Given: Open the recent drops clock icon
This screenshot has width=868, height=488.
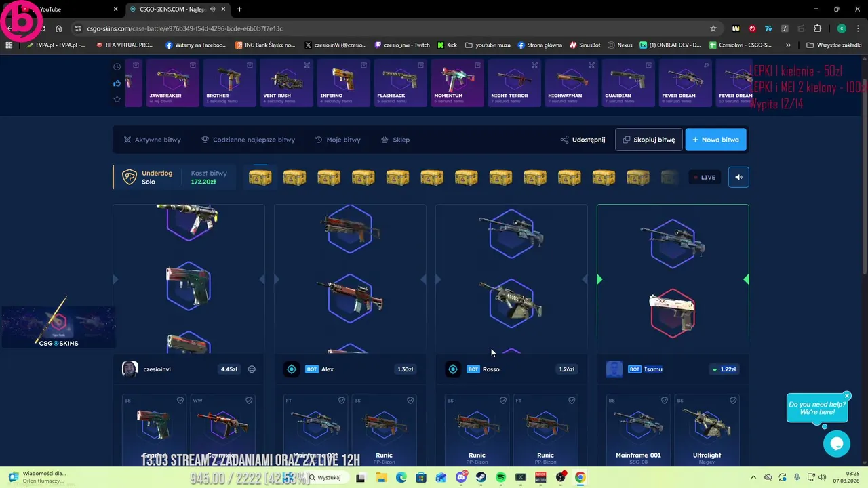Looking at the screenshot, I should coord(117,66).
